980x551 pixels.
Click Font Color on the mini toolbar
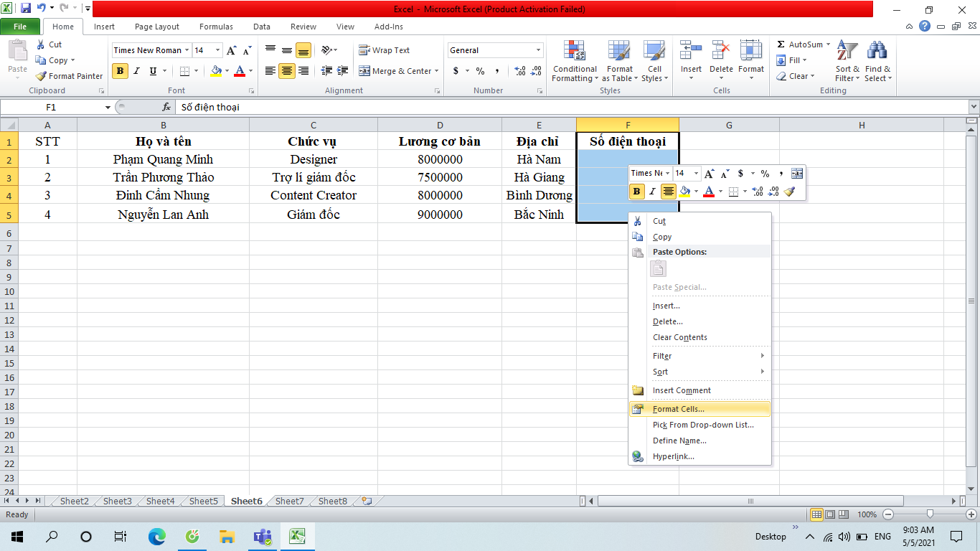pyautogui.click(x=709, y=192)
